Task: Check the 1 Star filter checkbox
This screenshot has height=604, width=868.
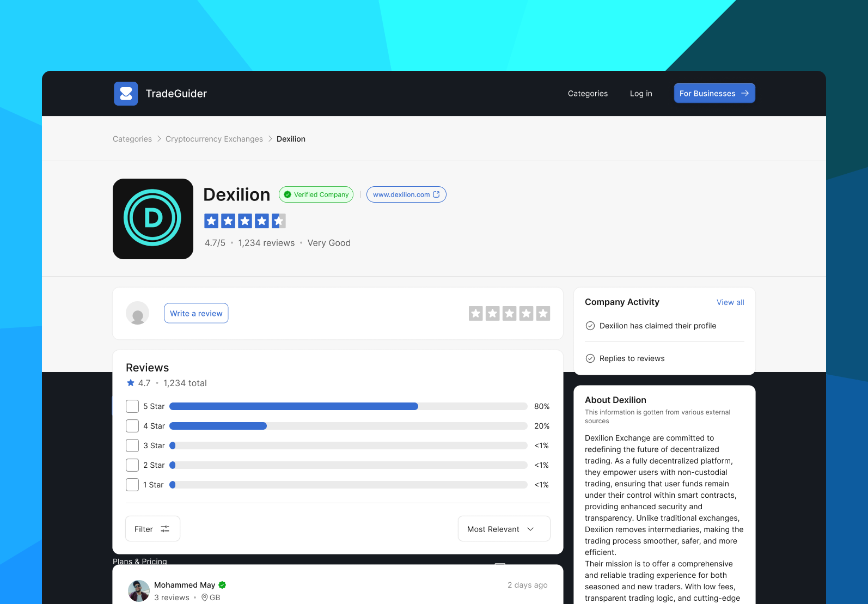Action: point(132,485)
